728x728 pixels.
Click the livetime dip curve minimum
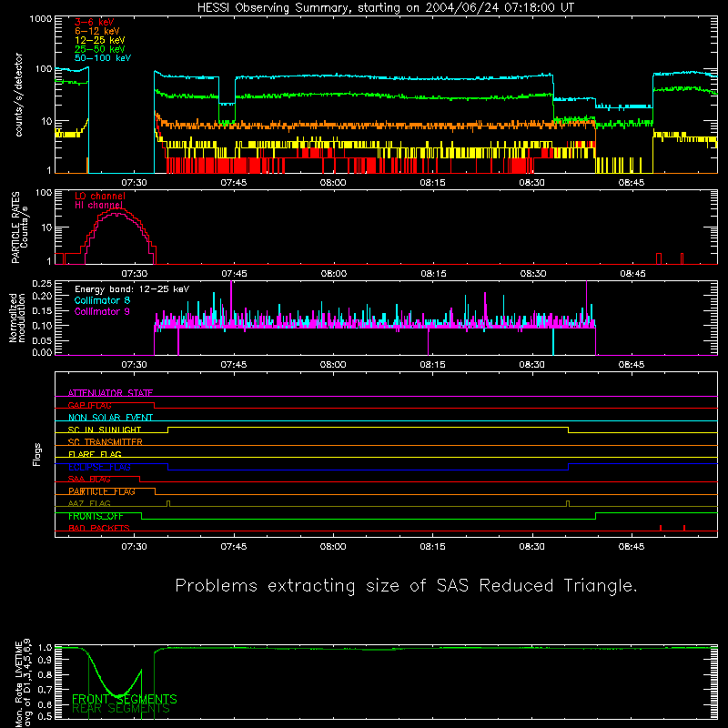tap(119, 695)
